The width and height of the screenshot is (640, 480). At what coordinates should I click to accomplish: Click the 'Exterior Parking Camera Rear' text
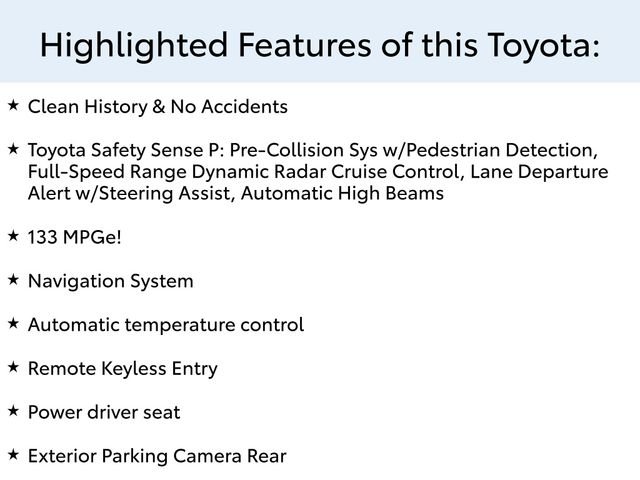(157, 456)
